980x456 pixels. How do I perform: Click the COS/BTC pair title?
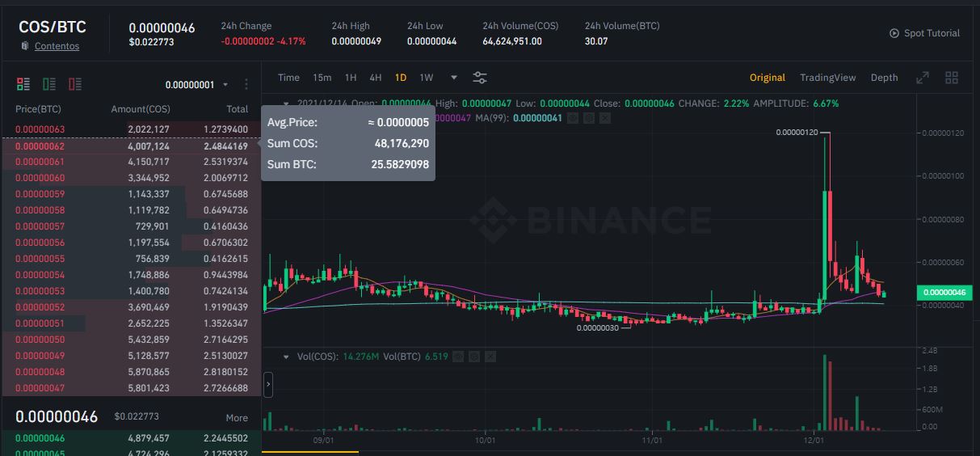[53, 27]
